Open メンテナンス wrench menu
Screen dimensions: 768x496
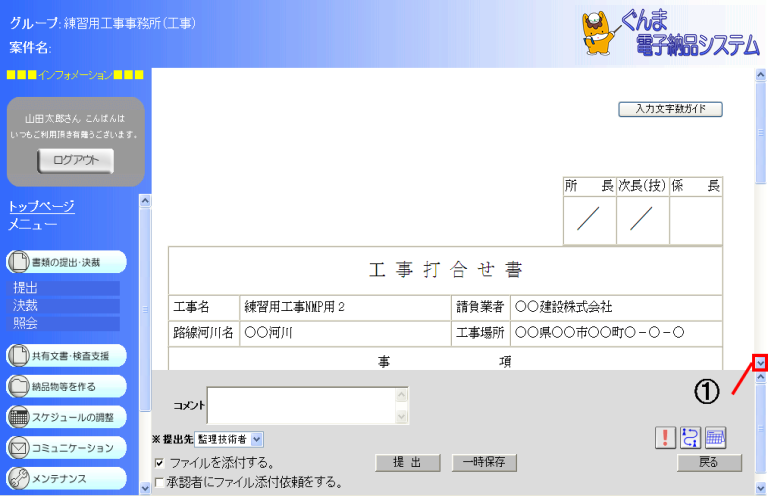click(67, 478)
